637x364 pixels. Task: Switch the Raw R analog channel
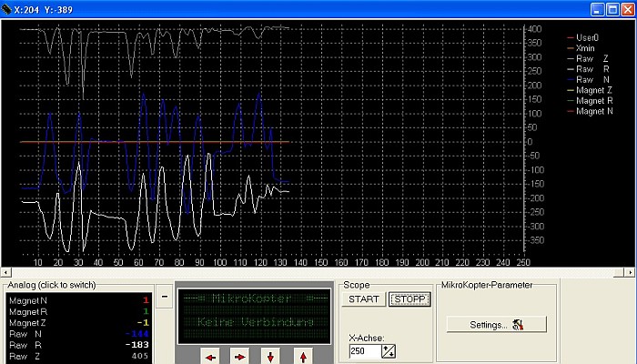point(27,344)
